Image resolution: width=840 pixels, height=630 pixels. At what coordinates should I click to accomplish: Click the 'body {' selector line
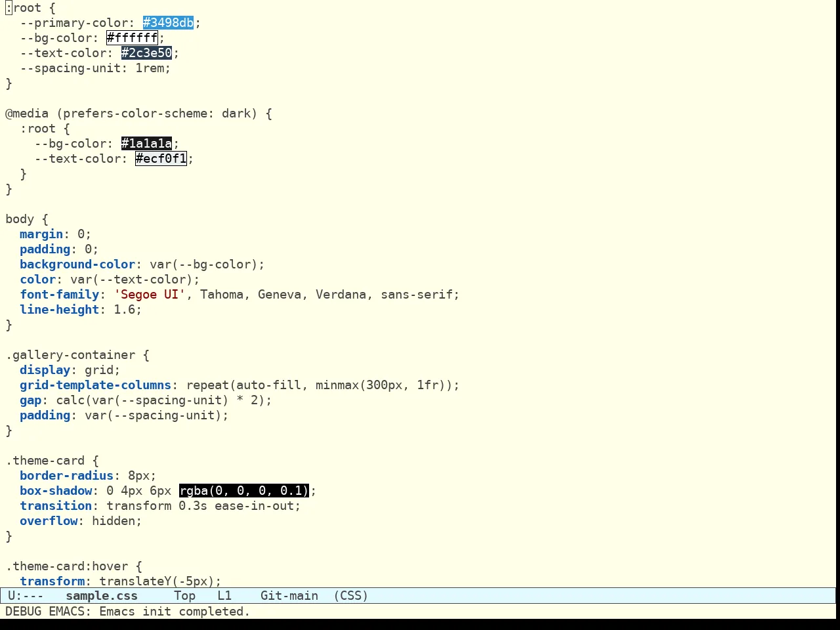[x=27, y=219]
